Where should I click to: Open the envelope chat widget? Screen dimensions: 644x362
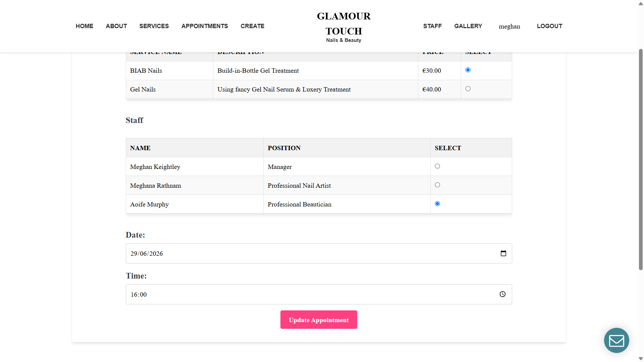click(616, 340)
